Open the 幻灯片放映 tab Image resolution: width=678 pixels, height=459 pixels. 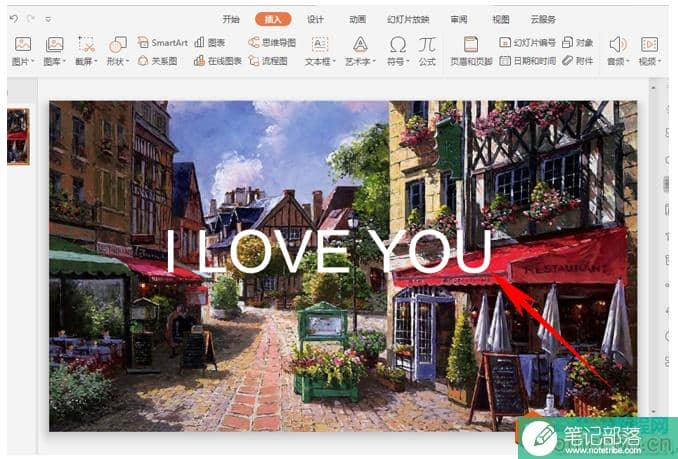(408, 19)
